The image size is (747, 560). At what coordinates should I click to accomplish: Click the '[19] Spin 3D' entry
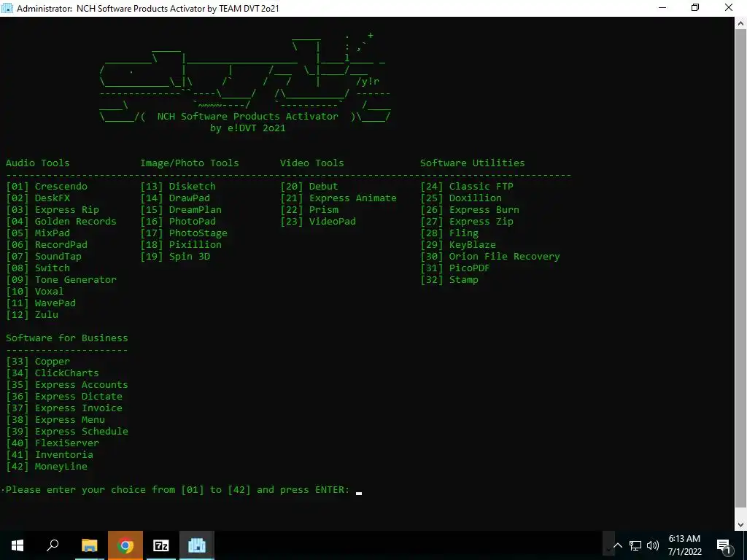tap(175, 257)
